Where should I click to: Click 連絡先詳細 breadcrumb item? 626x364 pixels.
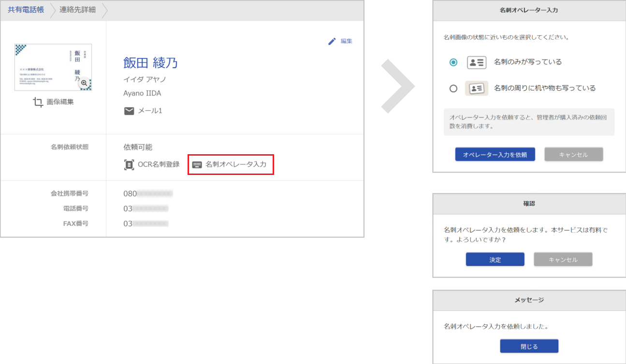77,10
